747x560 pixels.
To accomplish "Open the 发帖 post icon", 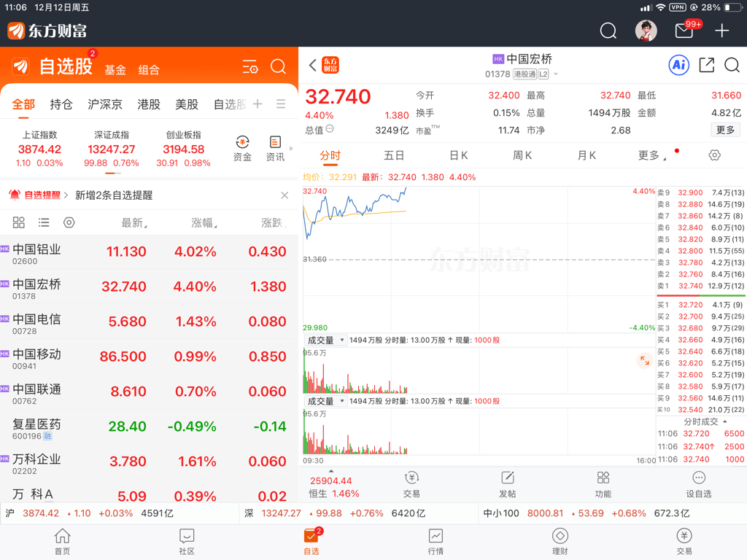I will (x=508, y=484).
